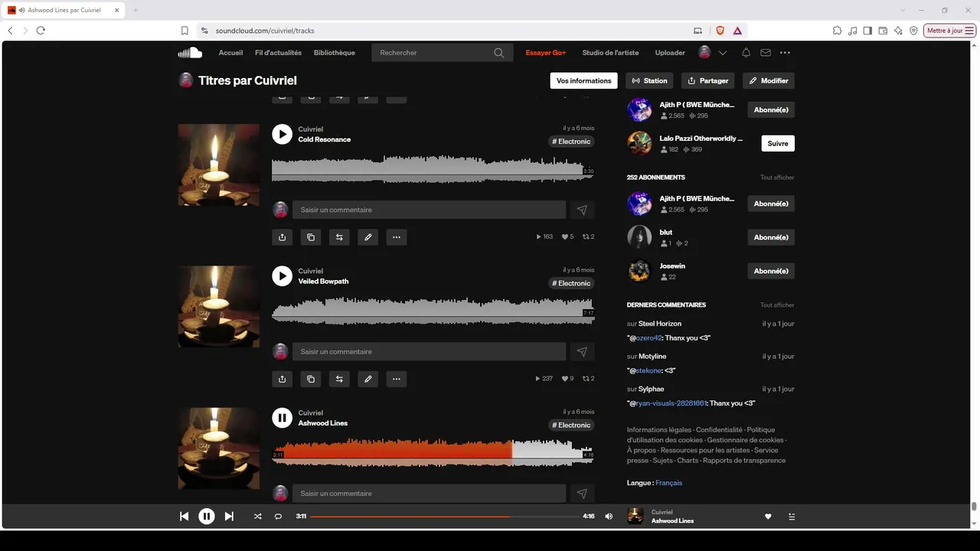
Task: Click the Partager button
Action: tap(707, 80)
